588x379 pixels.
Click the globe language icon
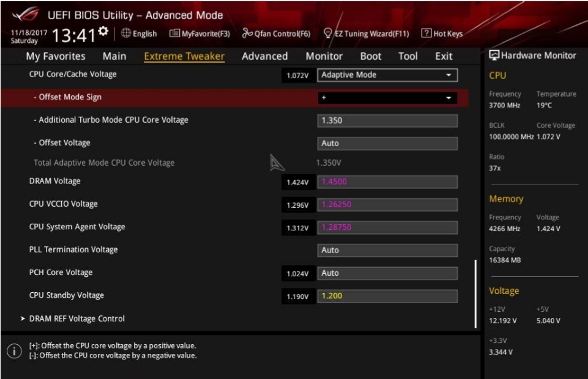(126, 34)
